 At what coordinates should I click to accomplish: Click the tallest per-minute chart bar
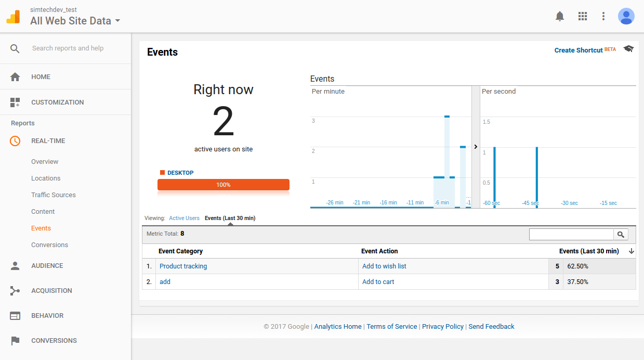point(447,162)
